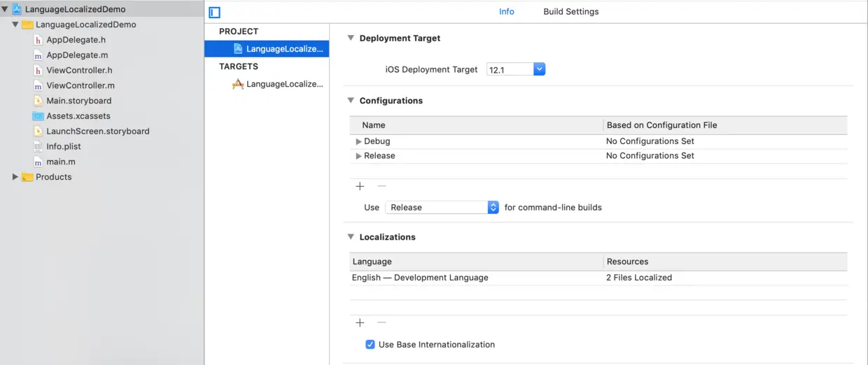Click the Assets.xcassets folder icon
The image size is (868, 365).
pyautogui.click(x=38, y=116)
